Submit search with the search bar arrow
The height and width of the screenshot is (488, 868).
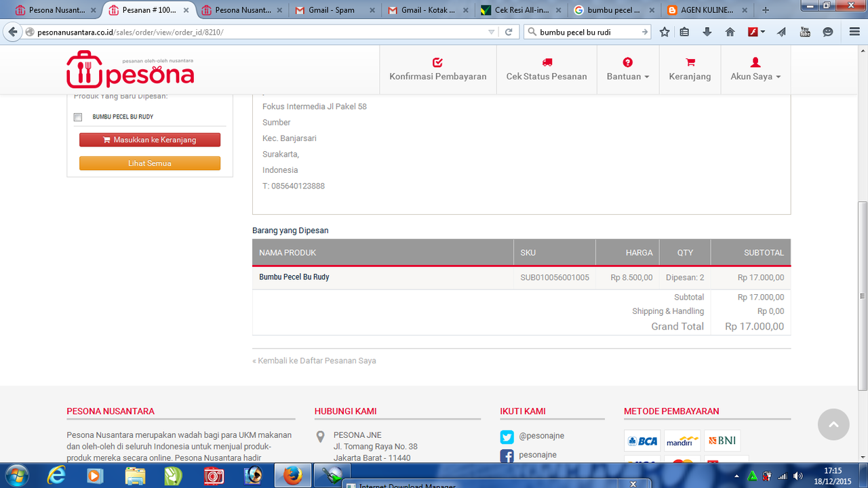(x=645, y=32)
